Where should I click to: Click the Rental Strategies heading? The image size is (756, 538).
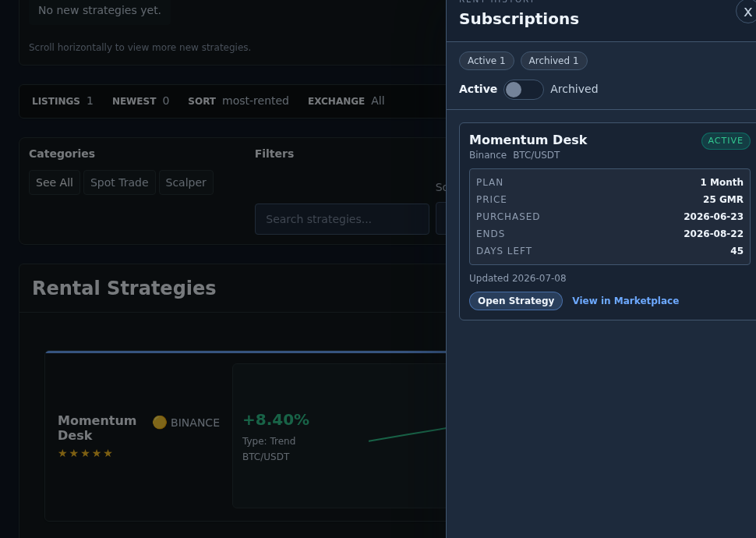coord(124,288)
